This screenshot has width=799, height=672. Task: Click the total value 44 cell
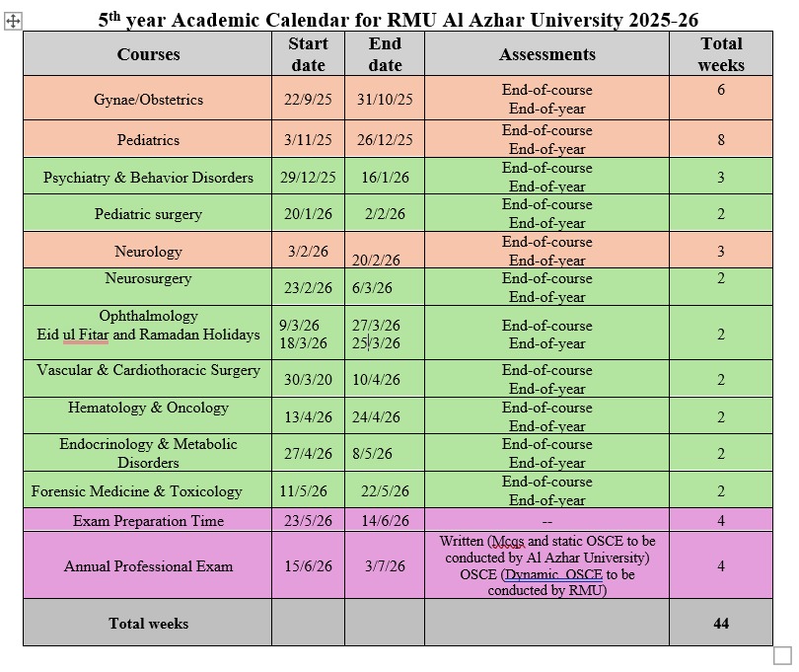click(720, 624)
